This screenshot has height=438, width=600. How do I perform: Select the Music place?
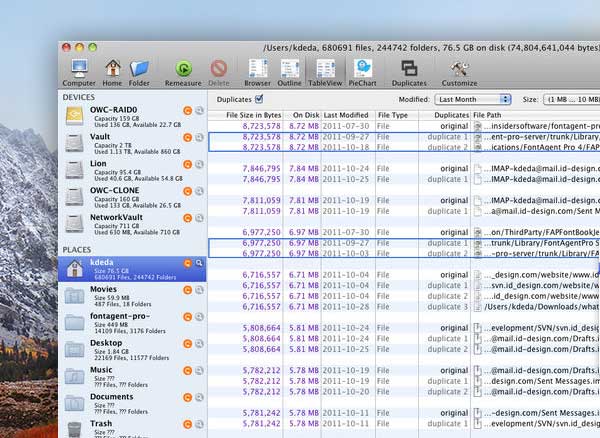pos(132,377)
